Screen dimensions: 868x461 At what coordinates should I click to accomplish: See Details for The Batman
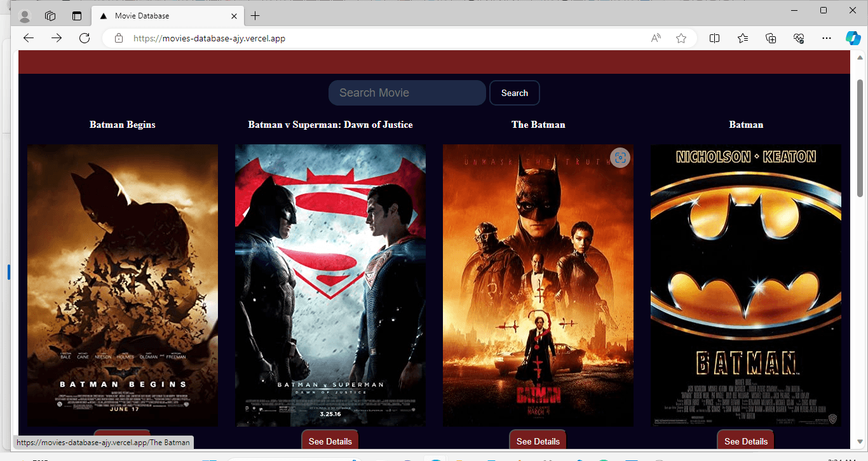tap(538, 440)
